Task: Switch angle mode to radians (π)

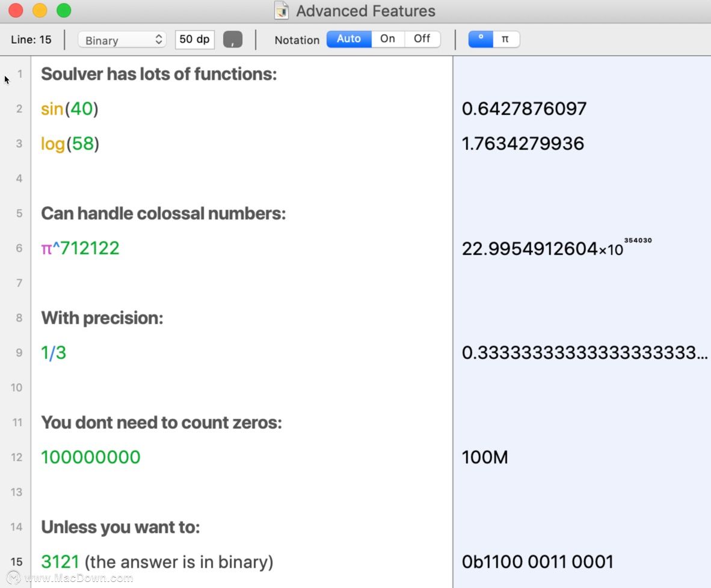Action: (506, 39)
